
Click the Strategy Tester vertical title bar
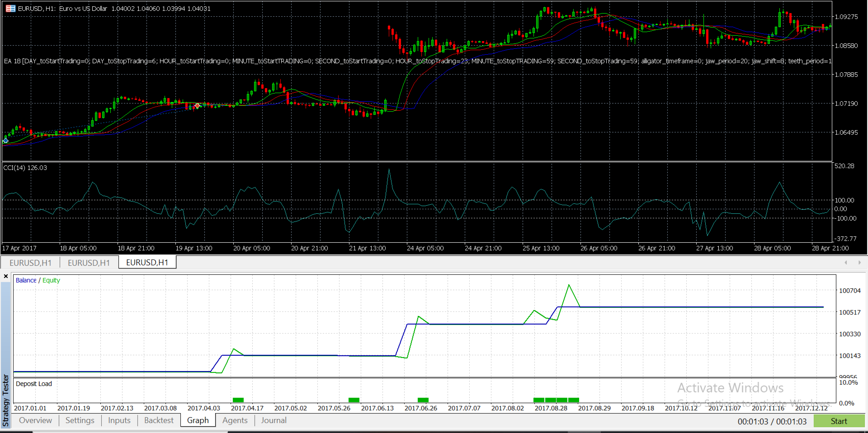6,400
